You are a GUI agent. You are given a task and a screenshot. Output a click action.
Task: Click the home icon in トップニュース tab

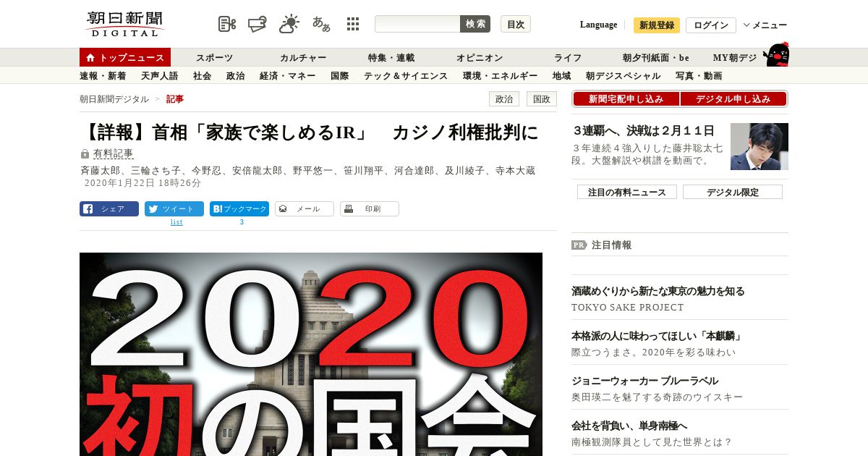click(90, 58)
